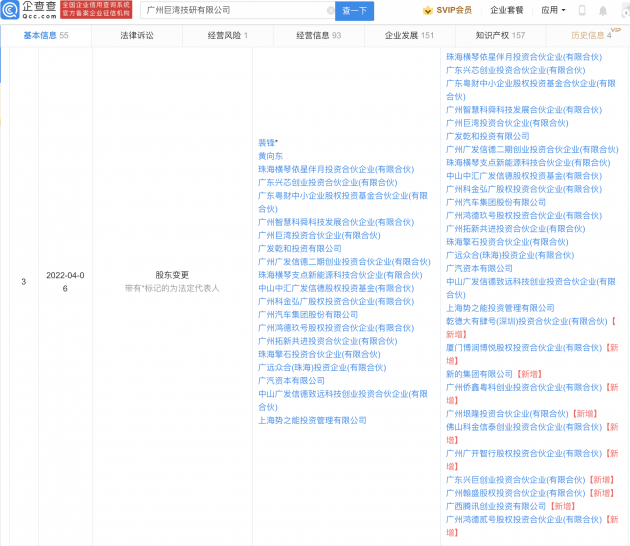
Task: Open the 企业套餐 menu item
Action: coord(506,11)
